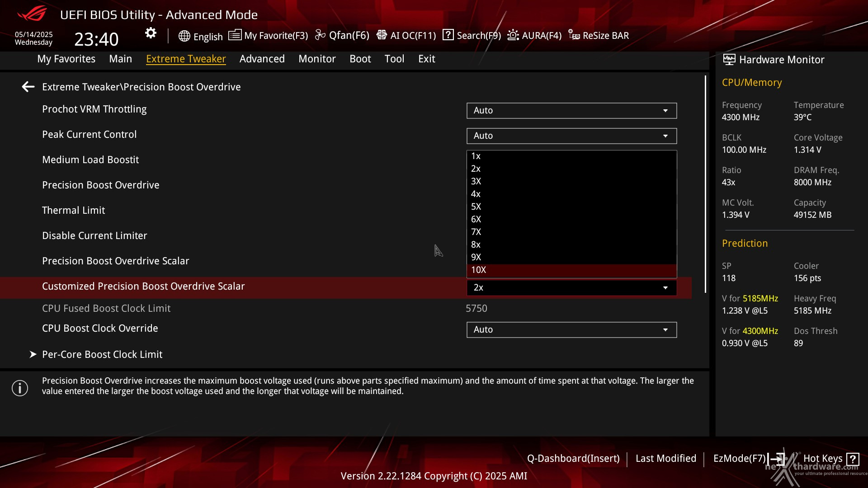Screen dimensions: 868x488
Task: Select Precision Boost Overdrive setting row
Action: click(100, 185)
